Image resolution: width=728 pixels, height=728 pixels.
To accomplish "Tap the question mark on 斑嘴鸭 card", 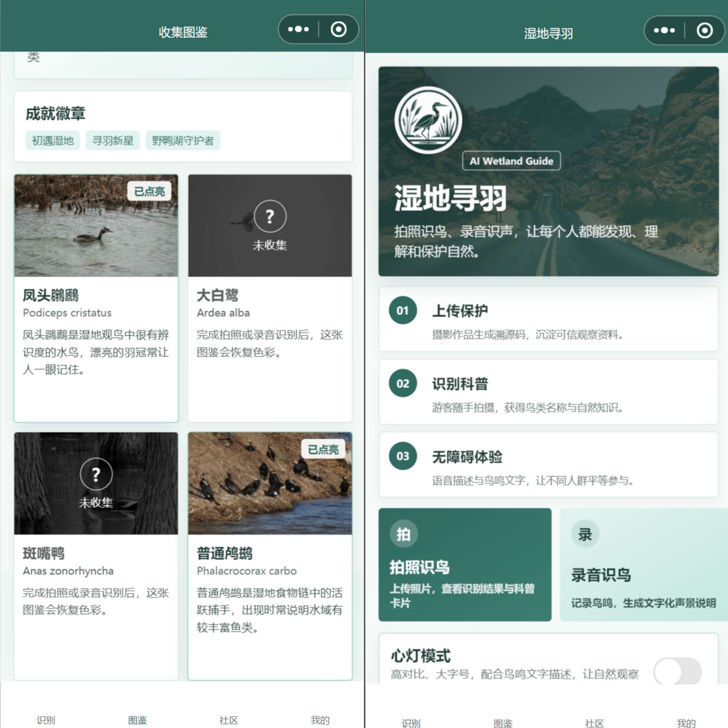I will [96, 474].
